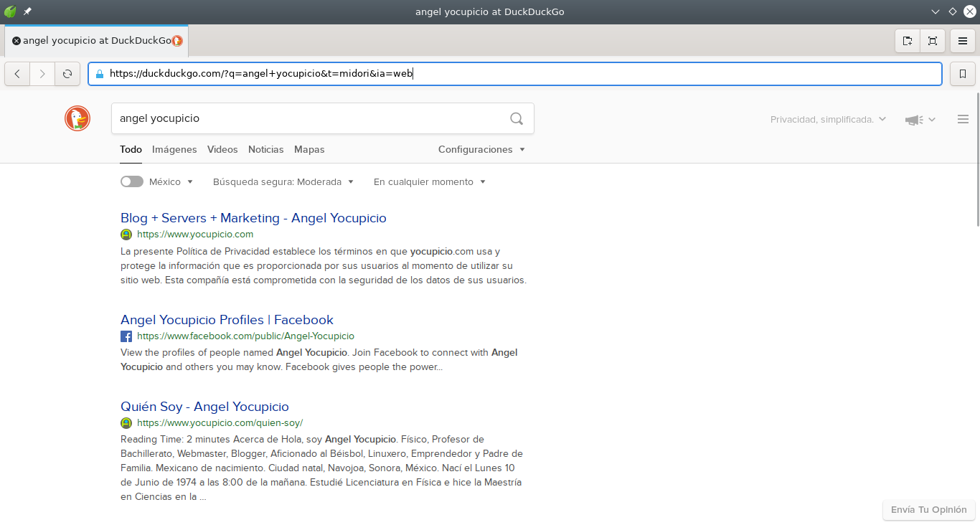
Task: Switch to the Mapas tab
Action: coord(309,150)
